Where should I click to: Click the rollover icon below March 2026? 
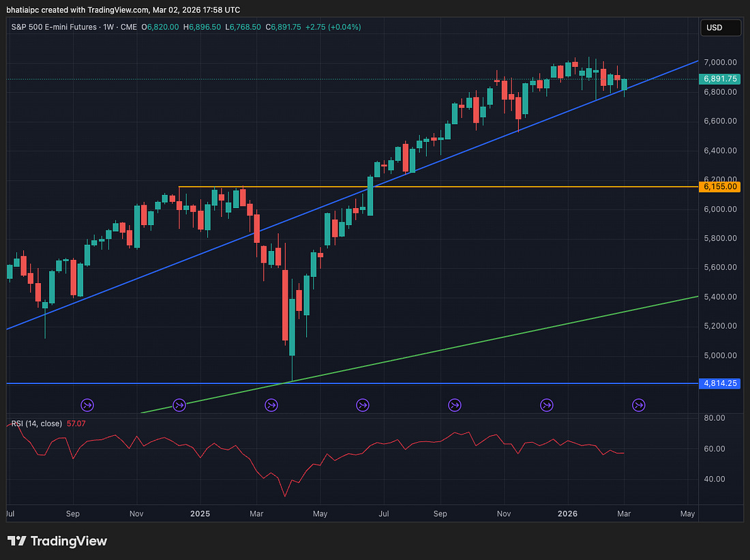click(x=639, y=405)
